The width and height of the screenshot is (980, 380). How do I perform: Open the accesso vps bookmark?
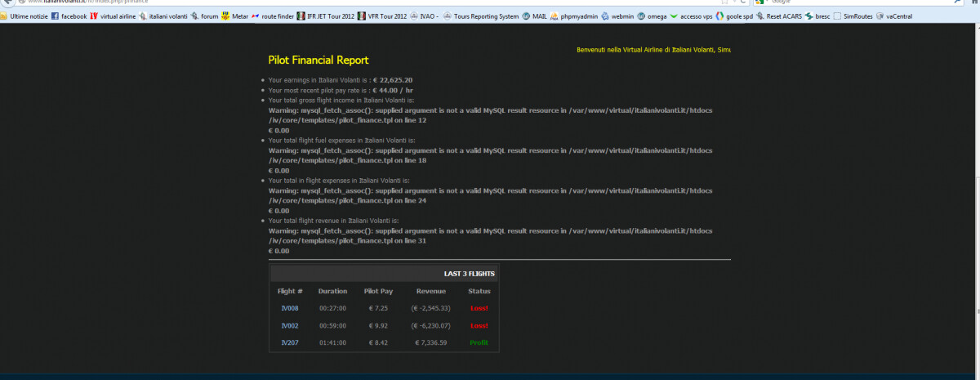(690, 16)
